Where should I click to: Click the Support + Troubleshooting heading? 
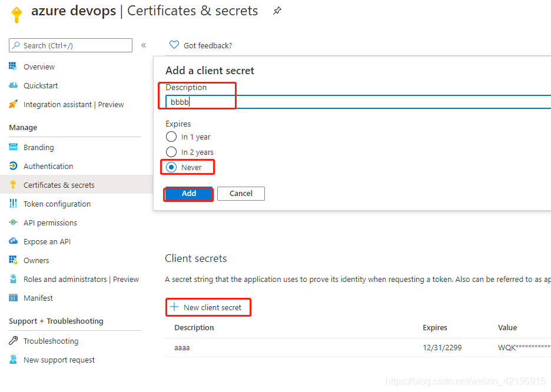(56, 321)
